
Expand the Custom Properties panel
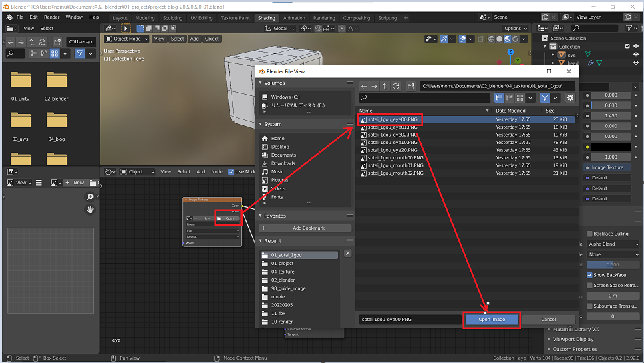(x=574, y=349)
